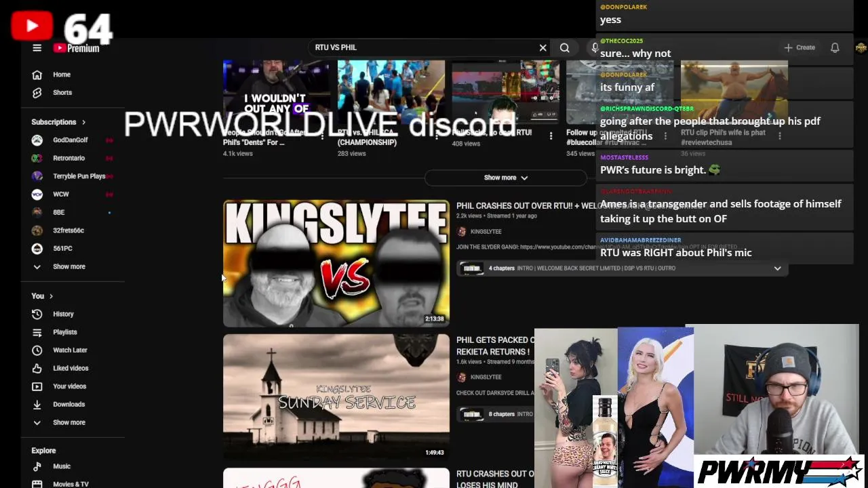Viewport: 868px width, 488px height.
Task: Open the shirtless man on horse thumbnail
Action: pyautogui.click(x=734, y=91)
